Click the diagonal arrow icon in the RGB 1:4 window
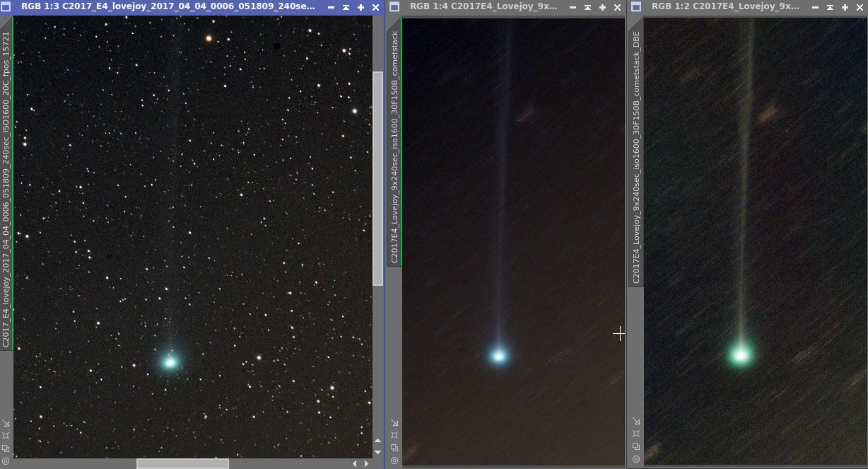The width and height of the screenshot is (868, 469). point(393,424)
